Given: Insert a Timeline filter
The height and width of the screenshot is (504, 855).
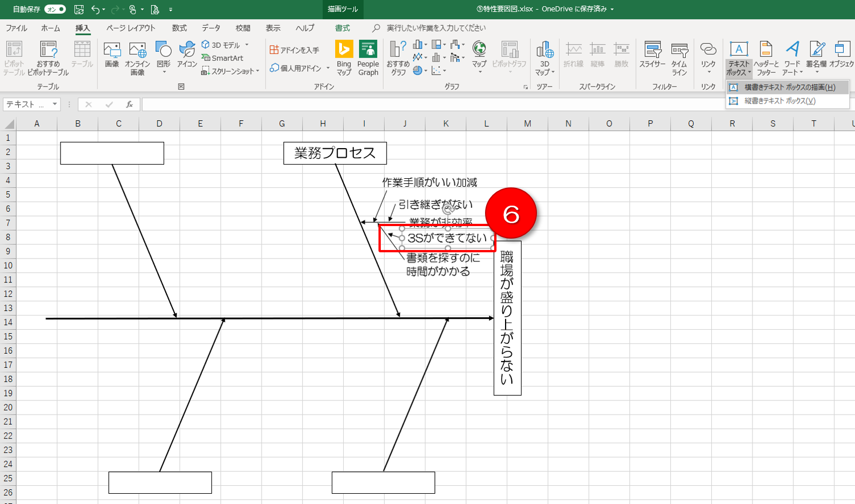Looking at the screenshot, I should point(679,58).
